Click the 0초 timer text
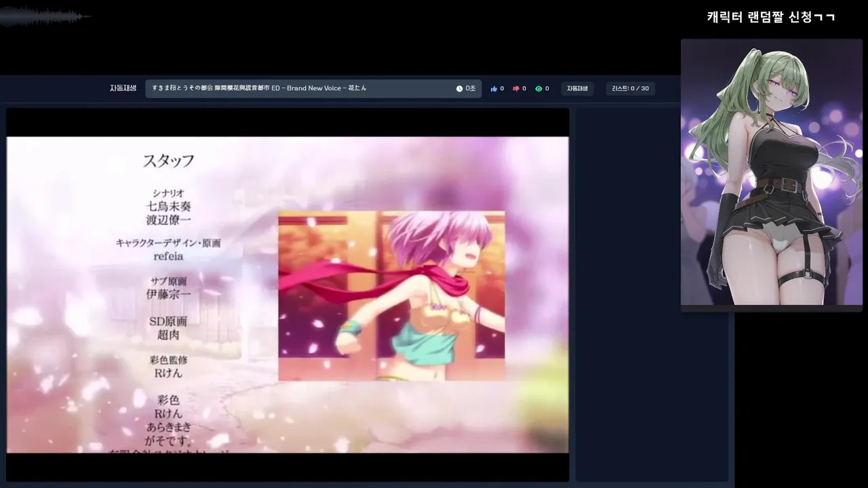Image resolution: width=868 pixels, height=488 pixels. [x=471, y=89]
